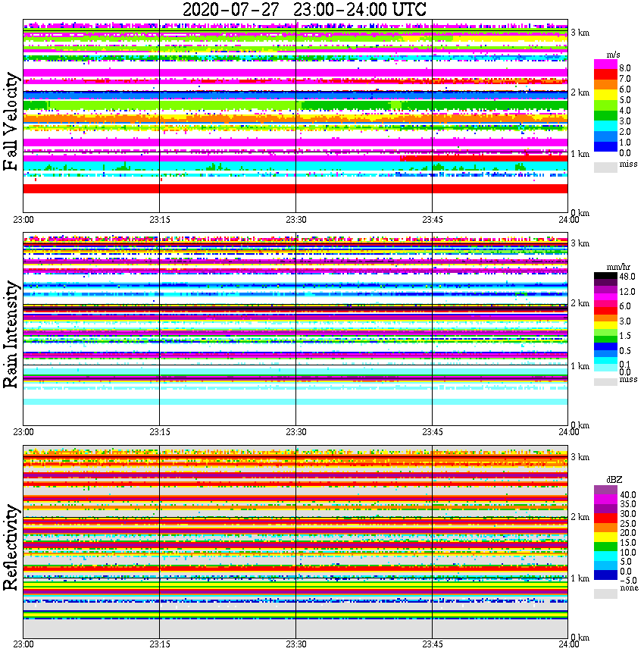Click the "2 km" label on the Reflectivity plot
Viewport: 644px width, 658px height.
(x=580, y=518)
